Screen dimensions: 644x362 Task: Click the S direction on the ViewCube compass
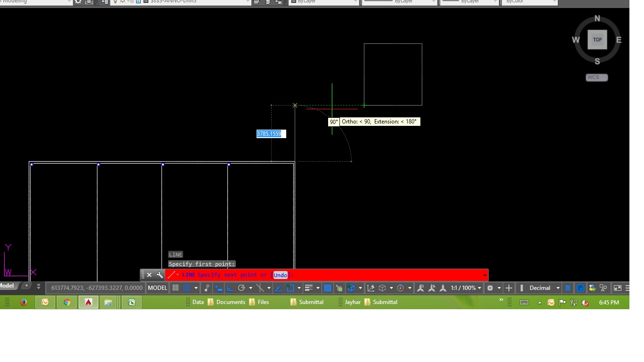point(597,61)
